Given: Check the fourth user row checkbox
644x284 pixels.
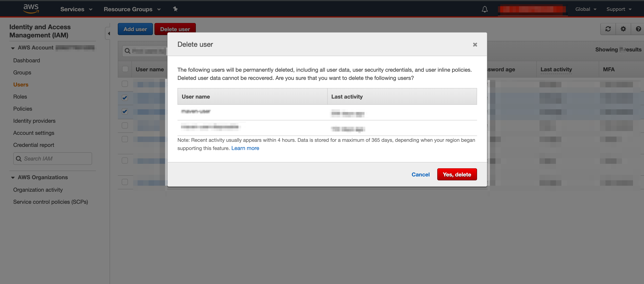Looking at the screenshot, I should [x=125, y=125].
